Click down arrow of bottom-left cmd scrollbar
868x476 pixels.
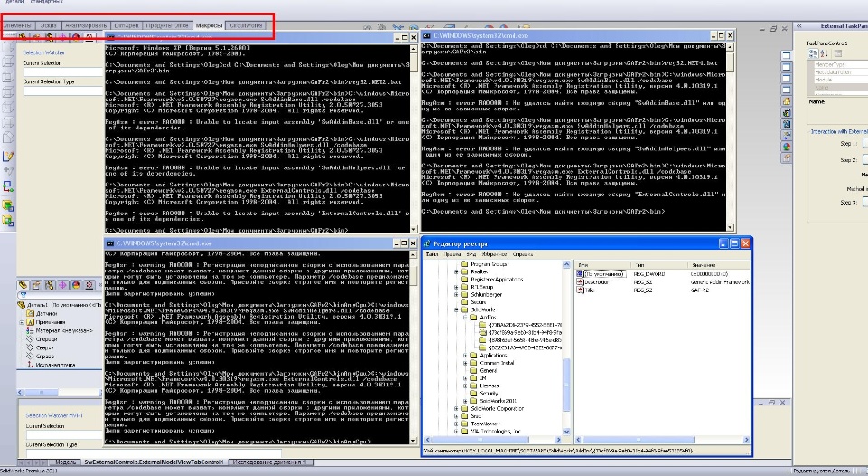(x=413, y=440)
